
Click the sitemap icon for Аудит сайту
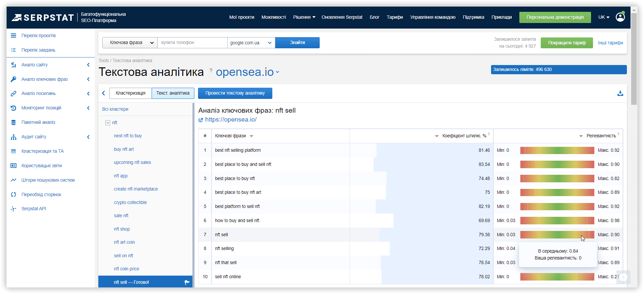pyautogui.click(x=13, y=137)
